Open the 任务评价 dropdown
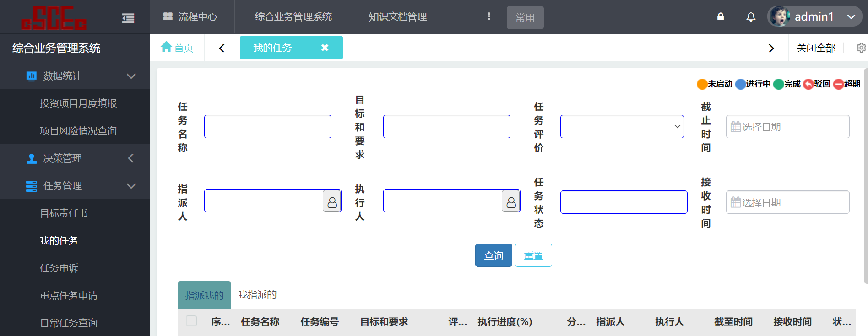This screenshot has width=868, height=336. click(622, 127)
